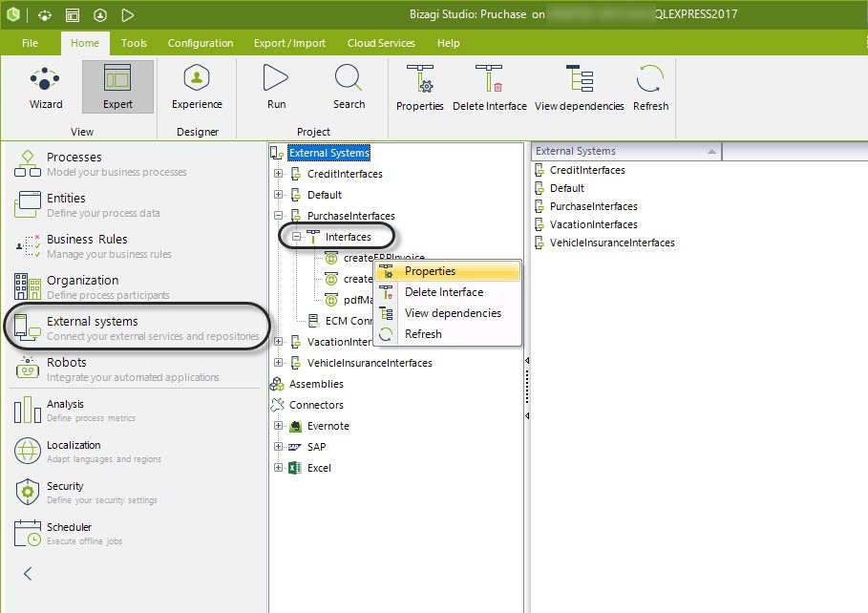Image resolution: width=868 pixels, height=613 pixels.
Task: Collapse the Interfaces tree node
Action: pyautogui.click(x=296, y=237)
